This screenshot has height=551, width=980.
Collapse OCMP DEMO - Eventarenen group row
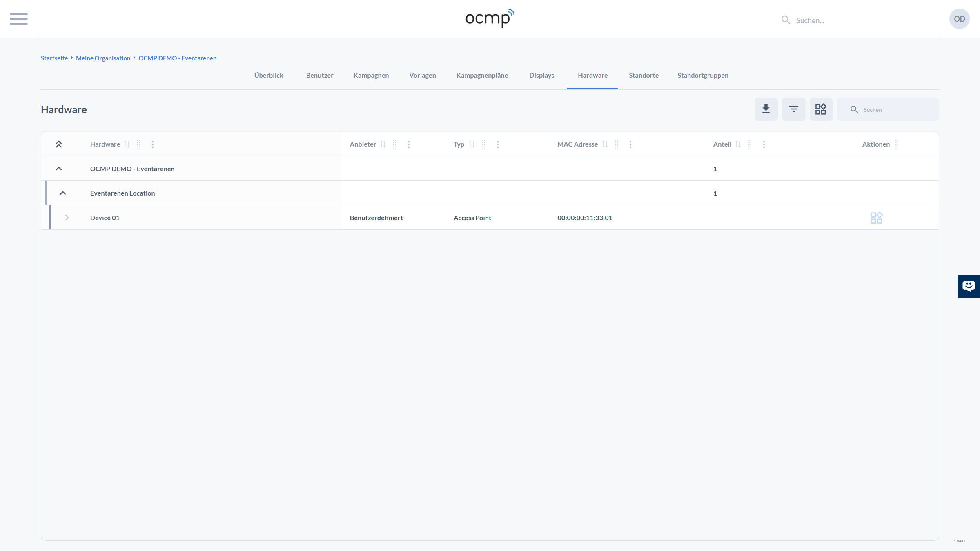point(59,169)
